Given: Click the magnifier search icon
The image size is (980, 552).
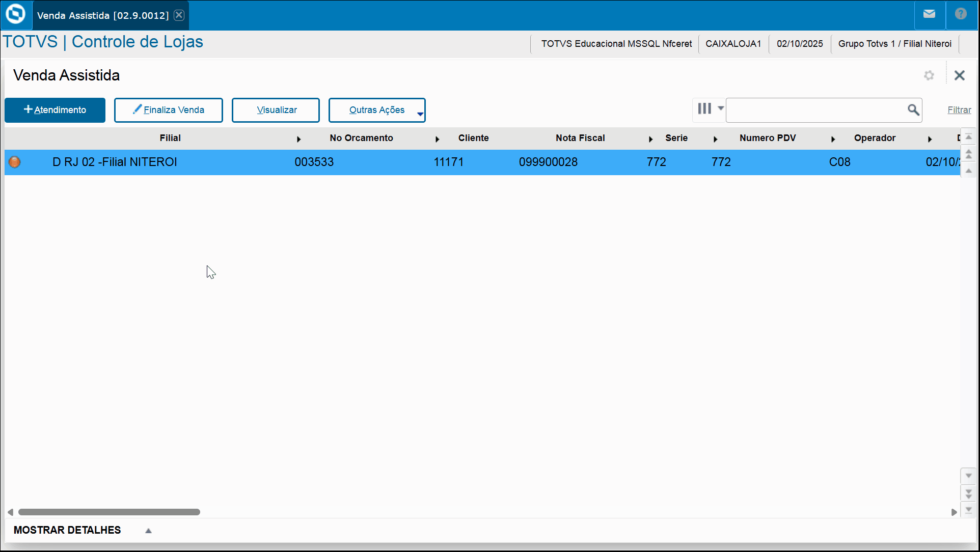Looking at the screenshot, I should (913, 110).
